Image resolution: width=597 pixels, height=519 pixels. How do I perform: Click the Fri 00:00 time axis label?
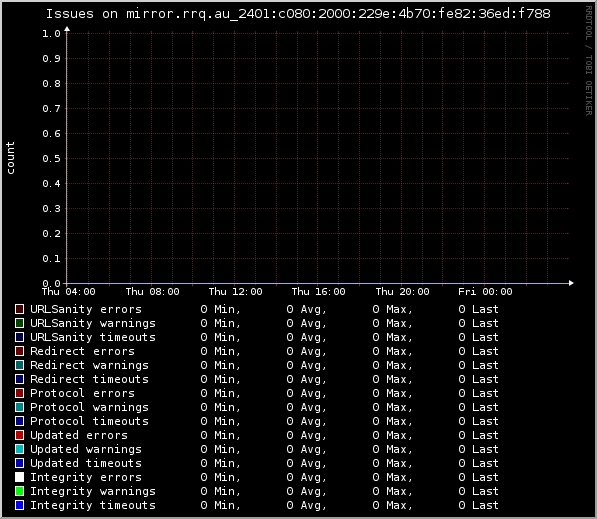point(485,292)
